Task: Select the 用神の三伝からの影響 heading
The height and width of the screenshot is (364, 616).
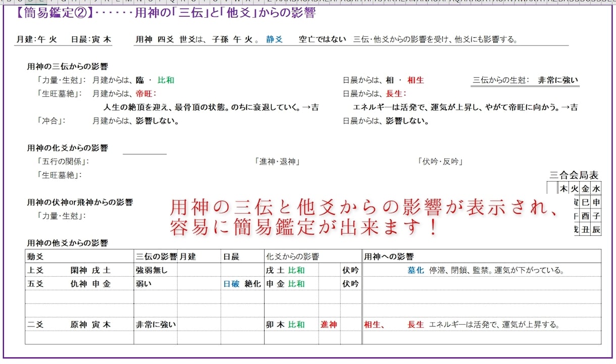Action: pos(67,66)
